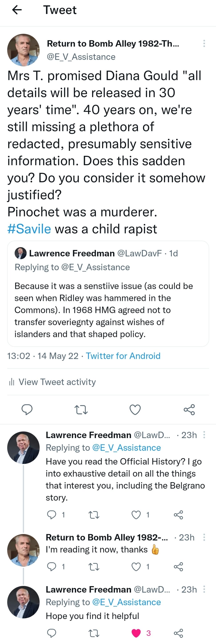Retweet the Official History reply
This screenshot has height=644, width=216.
[94, 515]
